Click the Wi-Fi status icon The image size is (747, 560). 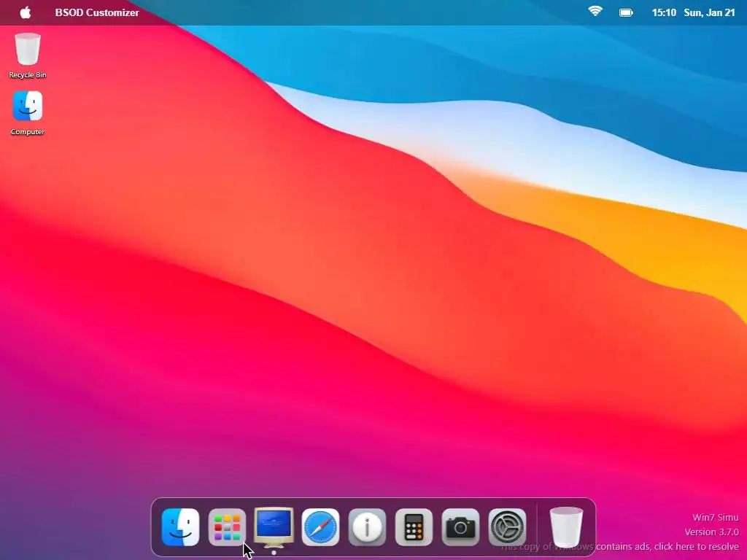pyautogui.click(x=595, y=12)
